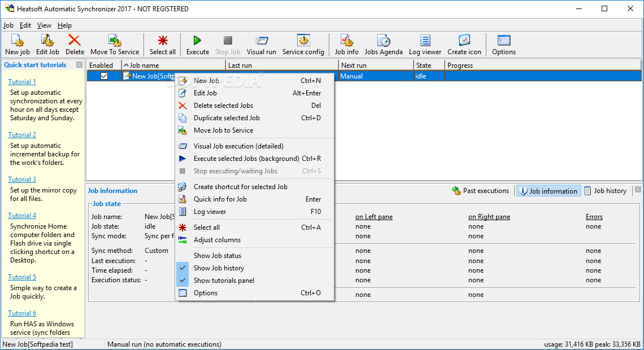Open the Tutorial 5 link
This screenshot has width=644, height=350.
click(22, 277)
